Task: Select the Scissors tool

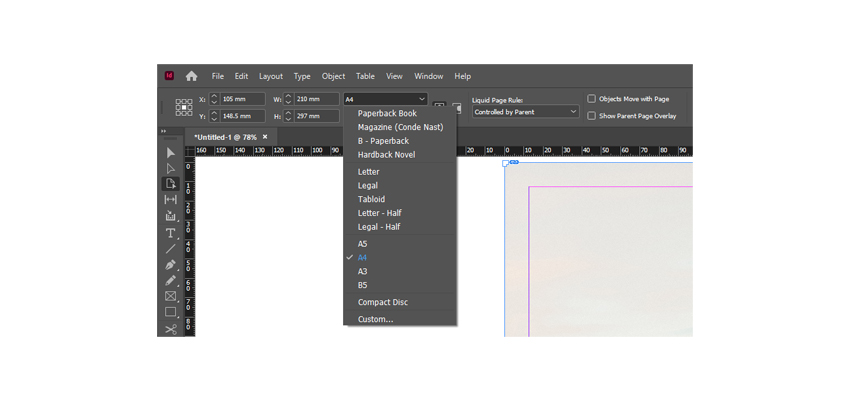Action: point(171,329)
